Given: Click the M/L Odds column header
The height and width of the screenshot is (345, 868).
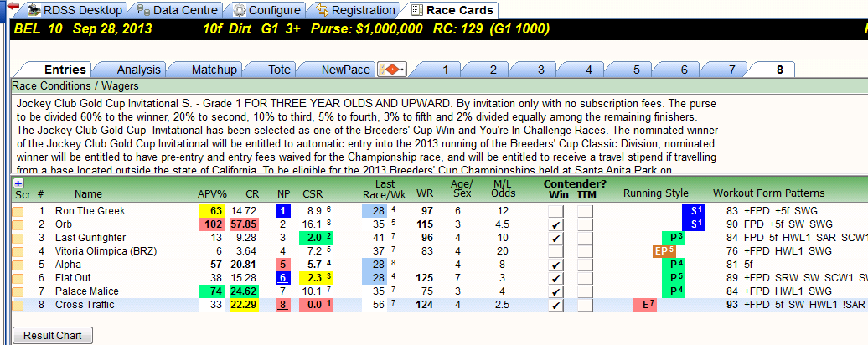Looking at the screenshot, I should (503, 189).
